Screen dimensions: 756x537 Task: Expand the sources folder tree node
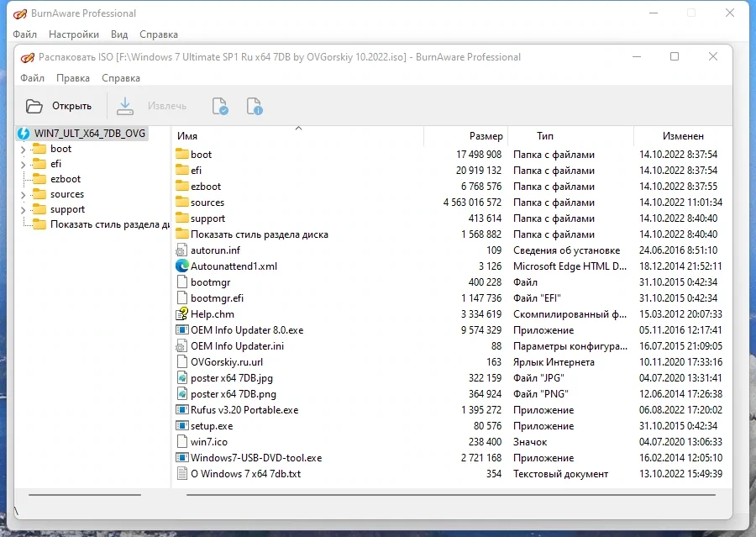click(24, 195)
